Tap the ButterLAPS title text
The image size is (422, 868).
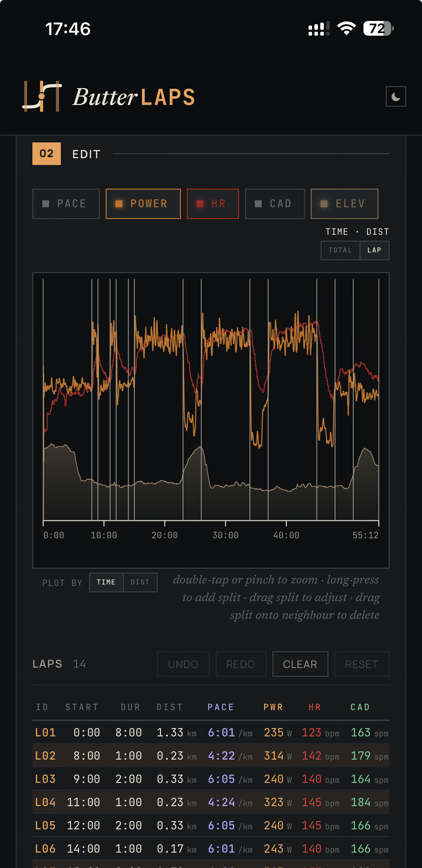tap(134, 97)
